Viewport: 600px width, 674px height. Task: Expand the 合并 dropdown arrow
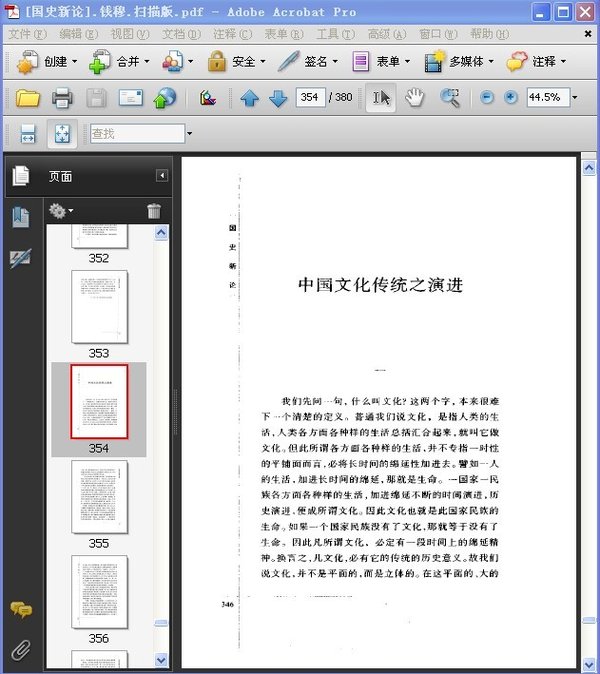tap(147, 62)
